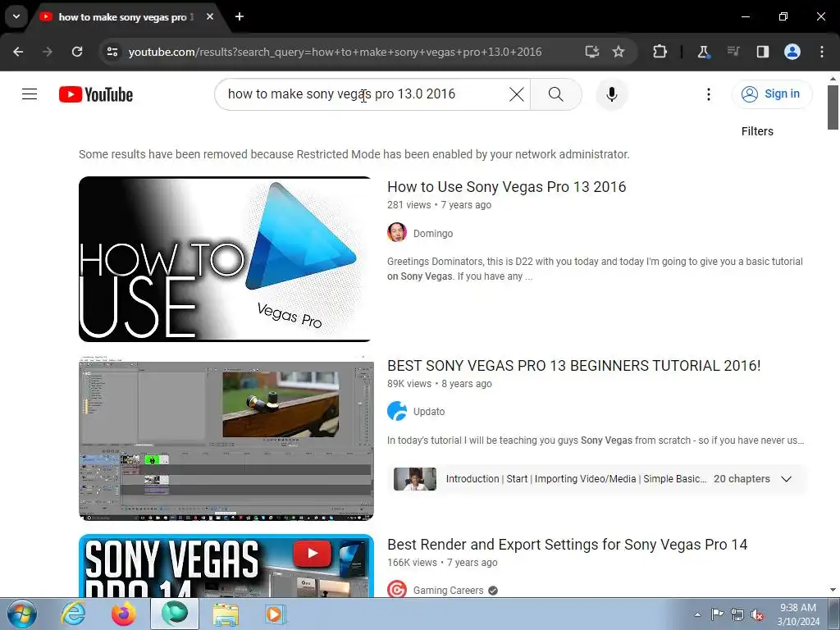
Task: Visit the Domingo channel name
Action: (x=433, y=234)
